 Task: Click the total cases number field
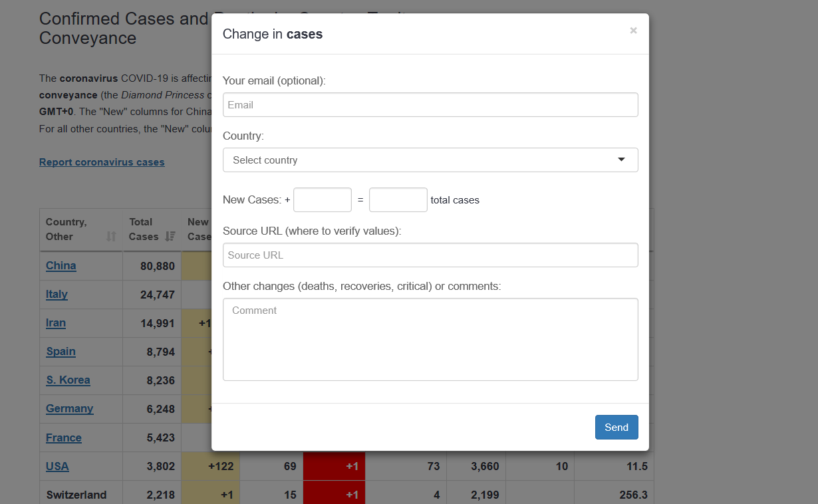click(398, 200)
